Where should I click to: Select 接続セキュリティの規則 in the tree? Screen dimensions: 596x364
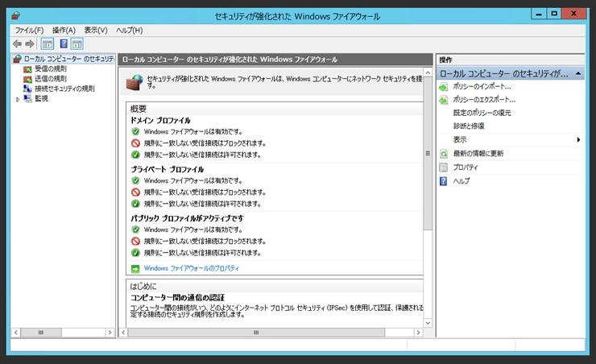pos(64,89)
